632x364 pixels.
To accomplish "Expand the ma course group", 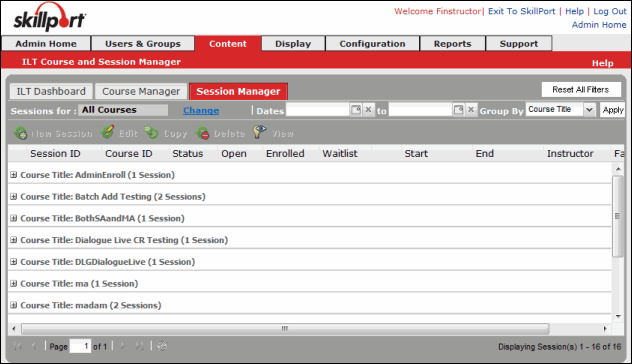I will pos(14,283).
